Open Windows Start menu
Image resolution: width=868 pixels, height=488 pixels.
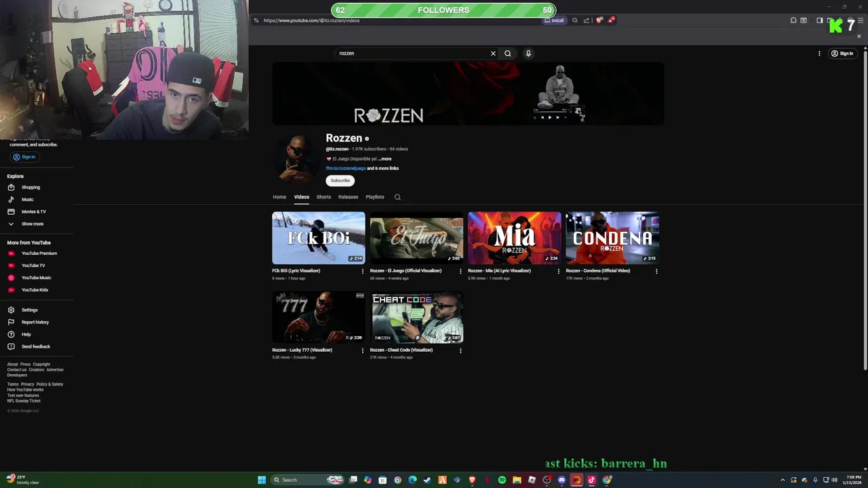click(262, 480)
